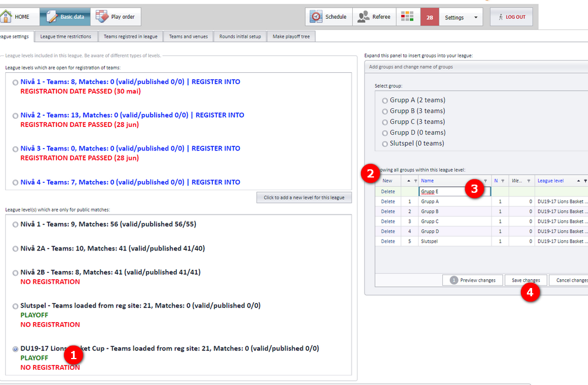This screenshot has height=385, width=588.
Task: Select the Nivå 3 registration level radio
Action: point(15,149)
